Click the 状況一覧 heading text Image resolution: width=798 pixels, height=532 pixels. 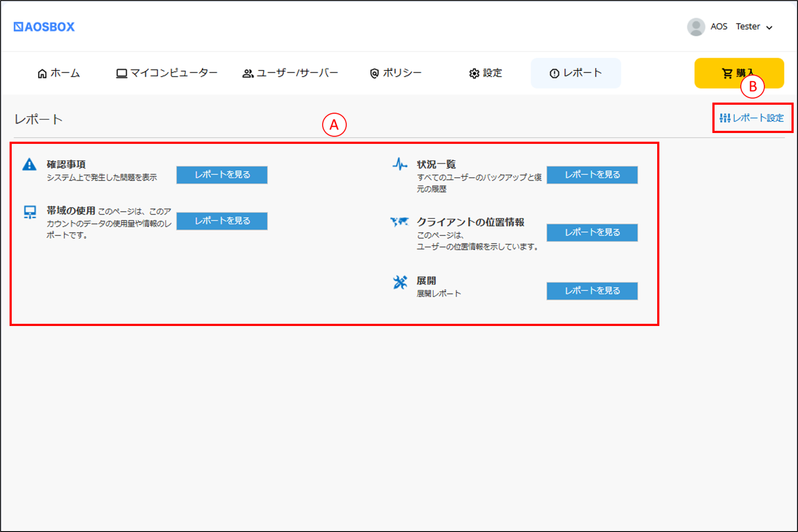coord(436,164)
